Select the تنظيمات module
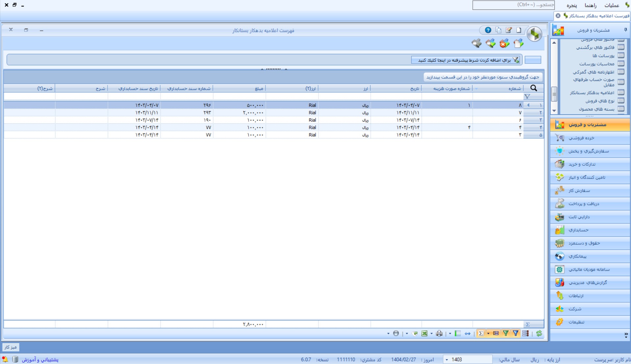Image resolution: width=631 pixels, height=364 pixels. click(x=590, y=322)
